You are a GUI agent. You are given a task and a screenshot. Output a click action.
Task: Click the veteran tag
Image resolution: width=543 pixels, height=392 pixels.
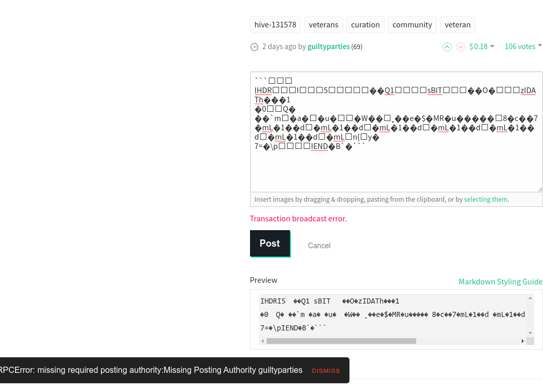(x=458, y=24)
